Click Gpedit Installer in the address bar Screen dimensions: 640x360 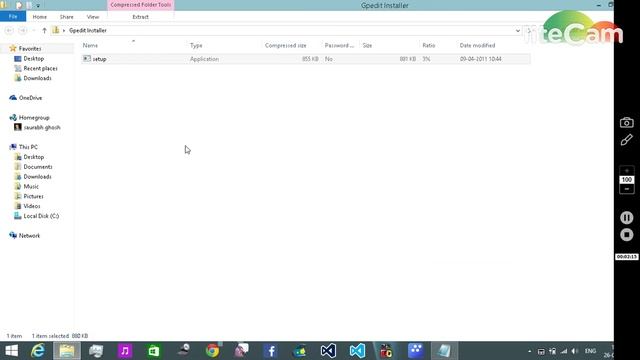88,31
